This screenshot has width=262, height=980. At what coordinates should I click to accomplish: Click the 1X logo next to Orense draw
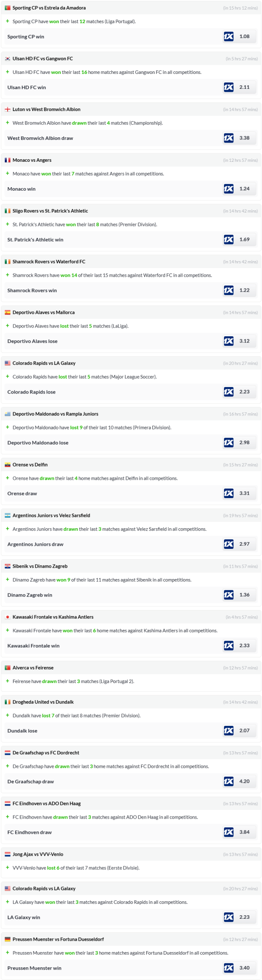(x=228, y=493)
